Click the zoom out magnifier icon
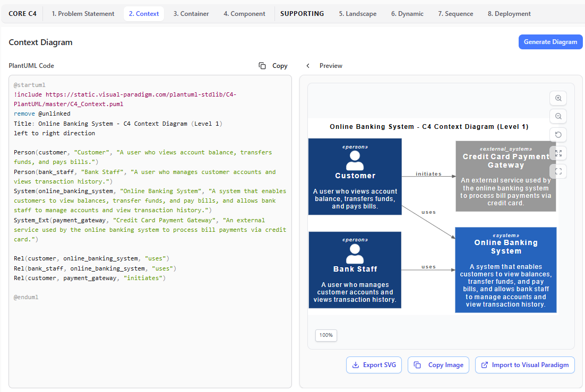Viewport: 585px width, 392px height. click(558, 116)
